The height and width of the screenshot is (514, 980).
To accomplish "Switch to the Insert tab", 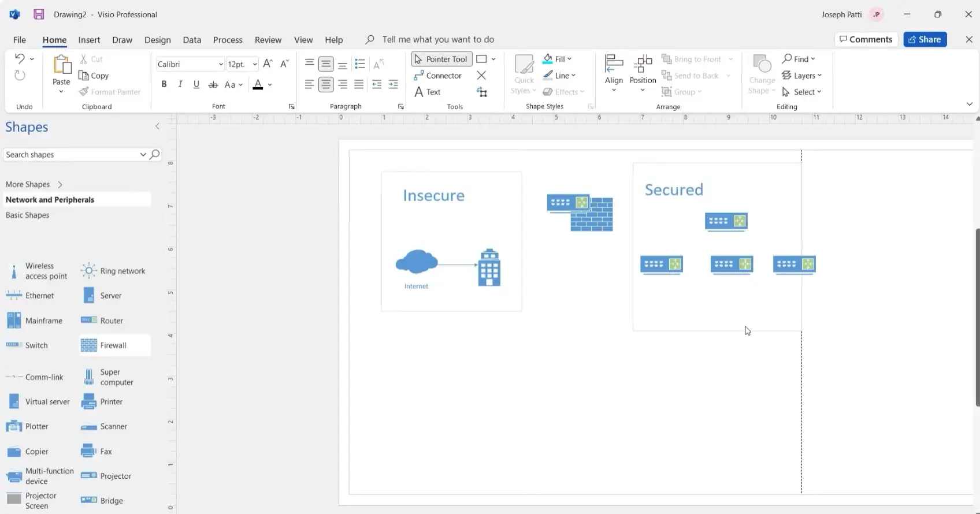I will (x=89, y=40).
